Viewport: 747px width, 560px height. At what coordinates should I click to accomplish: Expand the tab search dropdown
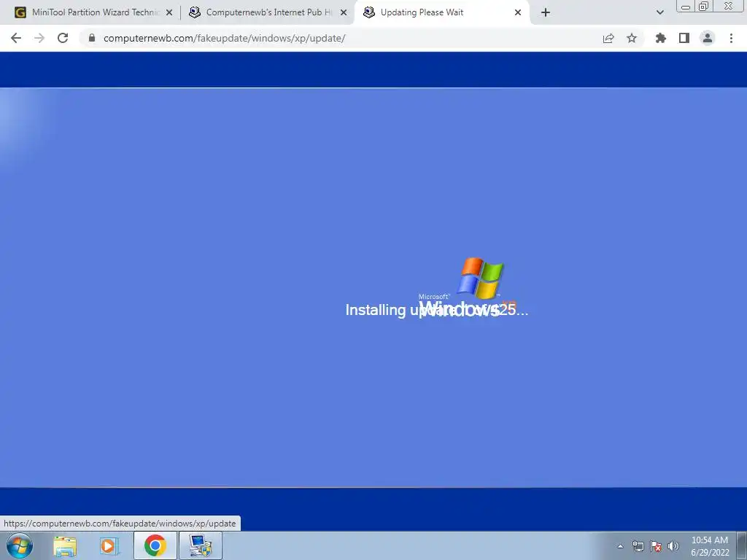pos(659,12)
